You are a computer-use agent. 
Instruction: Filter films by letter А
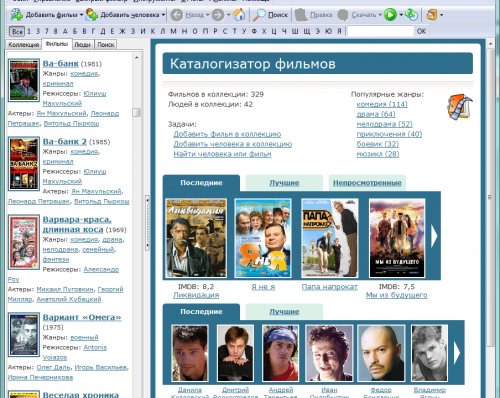[x=65, y=31]
